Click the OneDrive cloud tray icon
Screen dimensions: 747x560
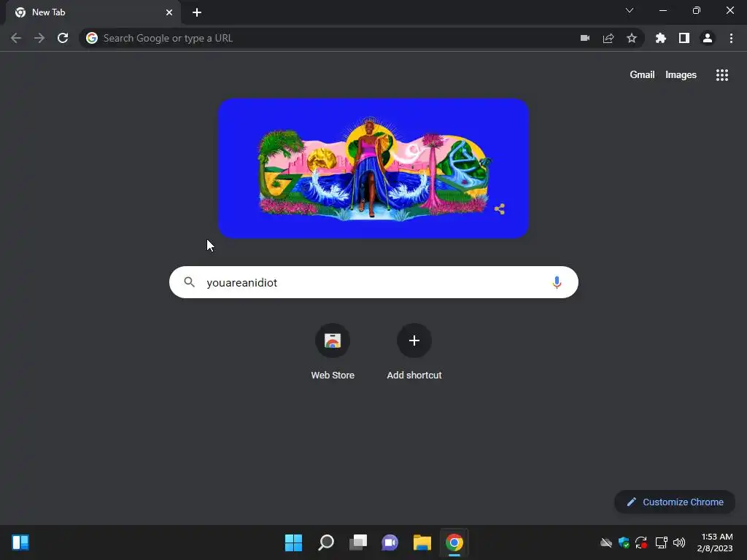pos(606,542)
